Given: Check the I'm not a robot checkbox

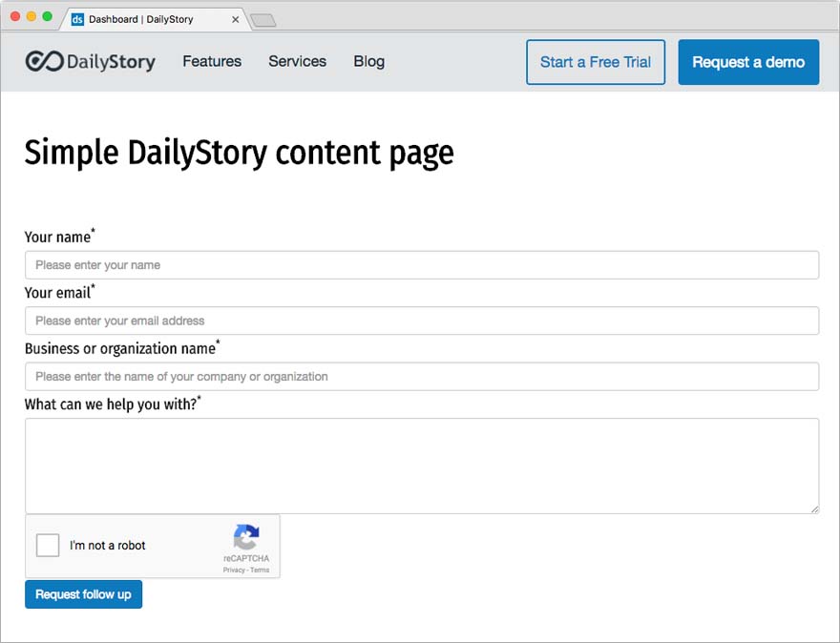Looking at the screenshot, I should point(48,545).
